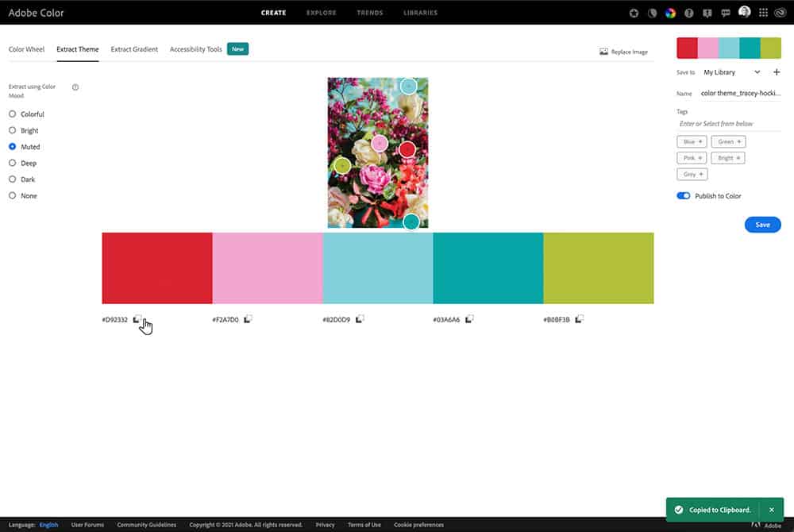This screenshot has width=794, height=532.
Task: Switch color mood to Dark
Action: point(11,179)
